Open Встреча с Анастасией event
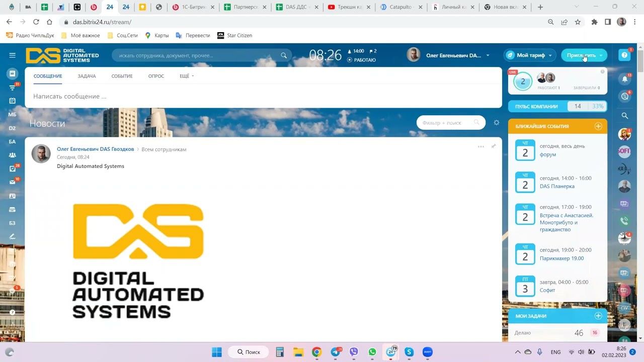This screenshot has width=644, height=362. pyautogui.click(x=567, y=222)
